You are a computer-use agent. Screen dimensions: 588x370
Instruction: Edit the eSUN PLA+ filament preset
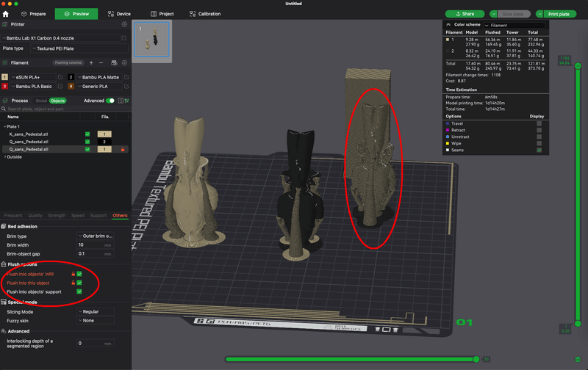(x=60, y=77)
